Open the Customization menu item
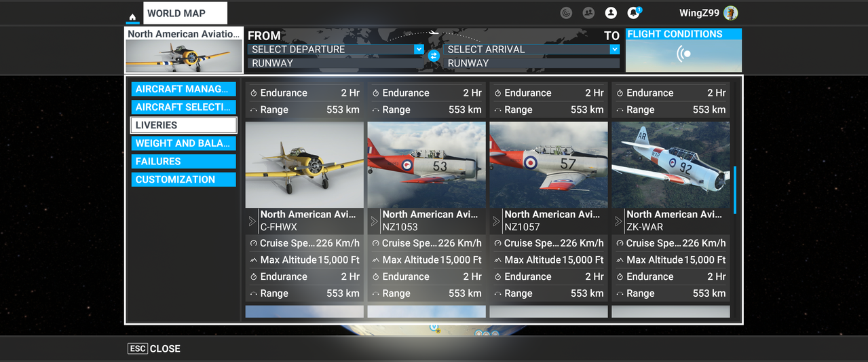This screenshot has height=362, width=868. point(183,179)
